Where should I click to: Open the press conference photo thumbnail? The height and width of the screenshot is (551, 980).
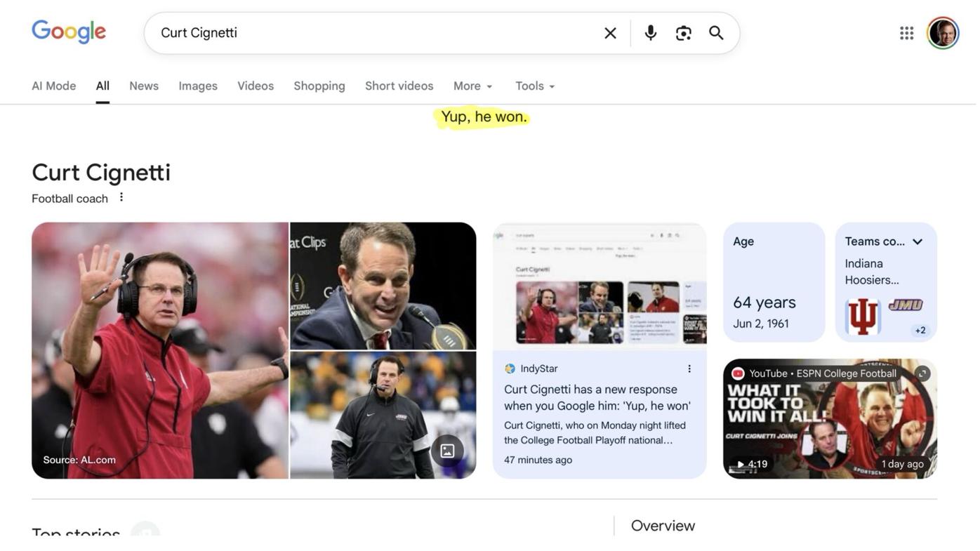(383, 286)
